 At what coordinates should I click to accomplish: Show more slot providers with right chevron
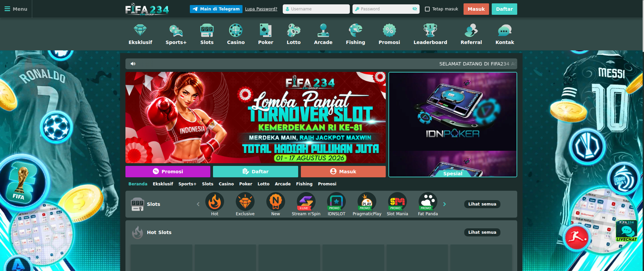click(x=444, y=204)
